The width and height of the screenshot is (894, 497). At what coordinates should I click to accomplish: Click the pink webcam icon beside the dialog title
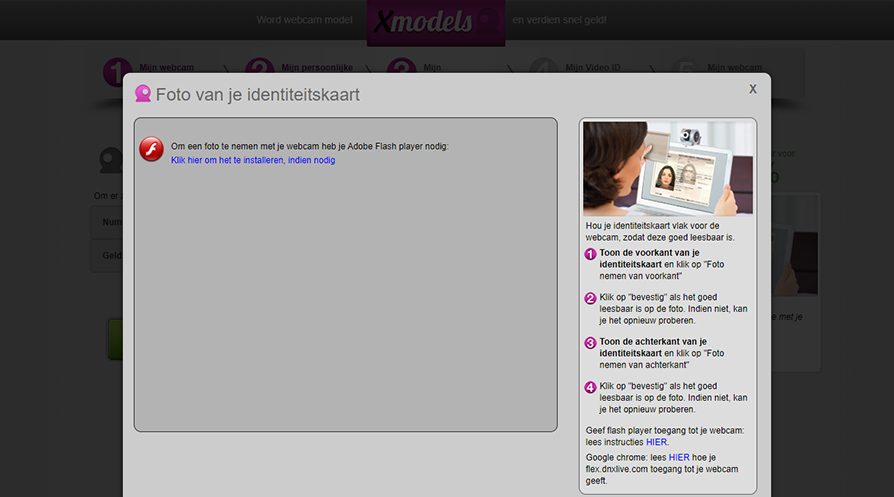(x=143, y=95)
